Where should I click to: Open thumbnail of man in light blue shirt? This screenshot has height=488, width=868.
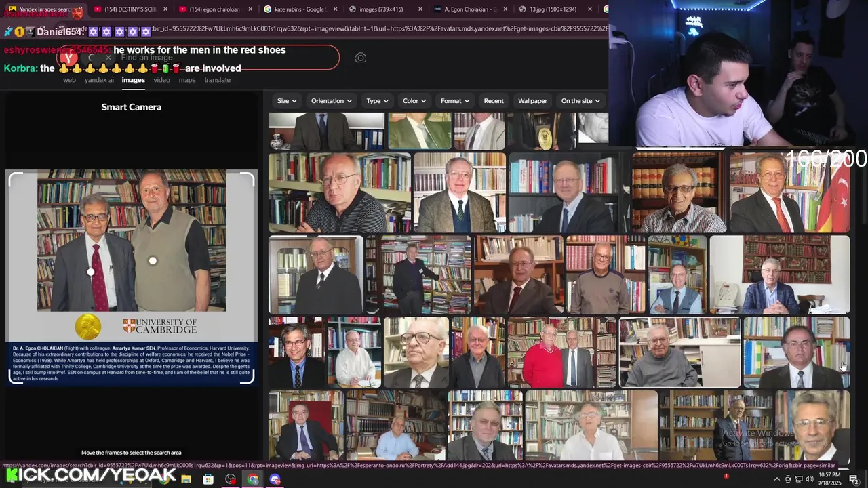[395, 426]
